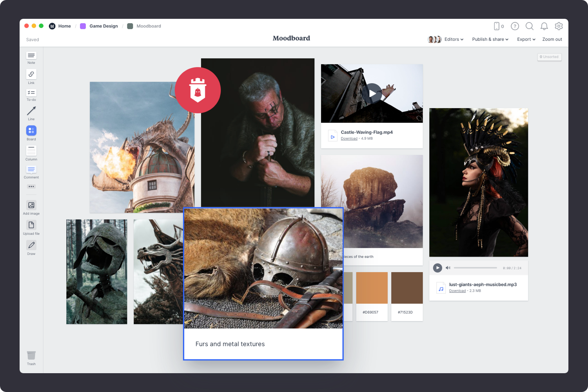The height and width of the screenshot is (392, 588).
Task: Open the Game Design board from breadcrumb
Action: pyautogui.click(x=103, y=26)
